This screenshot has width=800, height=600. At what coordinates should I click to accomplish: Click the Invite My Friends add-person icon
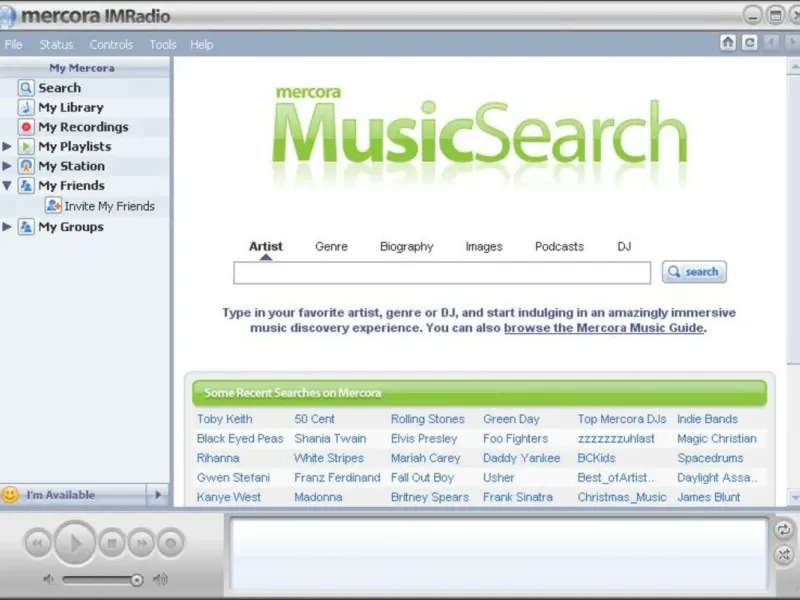[x=53, y=206]
